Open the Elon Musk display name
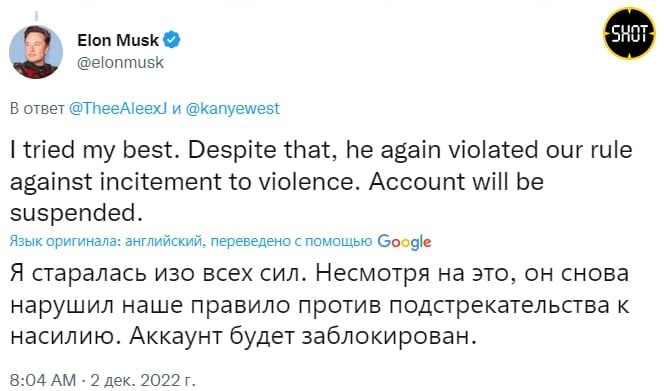664x391 pixels. pos(118,40)
